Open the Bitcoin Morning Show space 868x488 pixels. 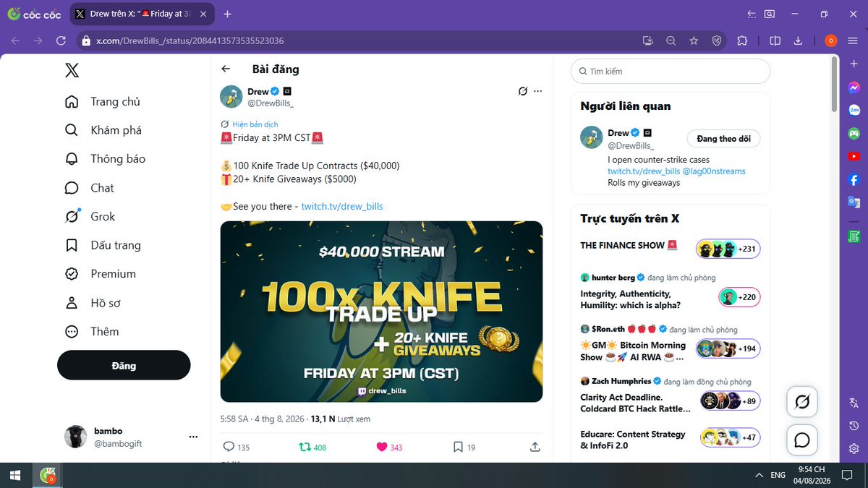[634, 351]
